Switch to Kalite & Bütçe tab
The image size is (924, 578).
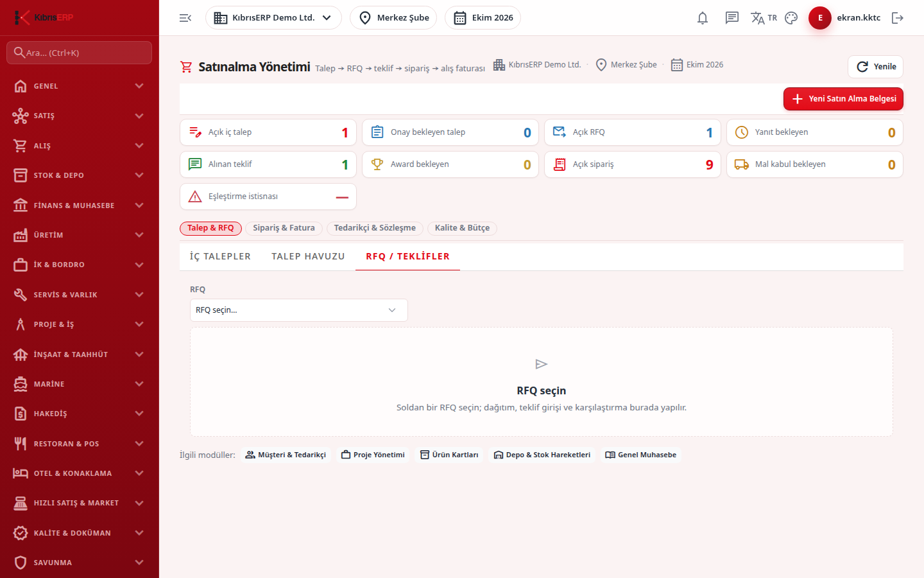coord(462,228)
